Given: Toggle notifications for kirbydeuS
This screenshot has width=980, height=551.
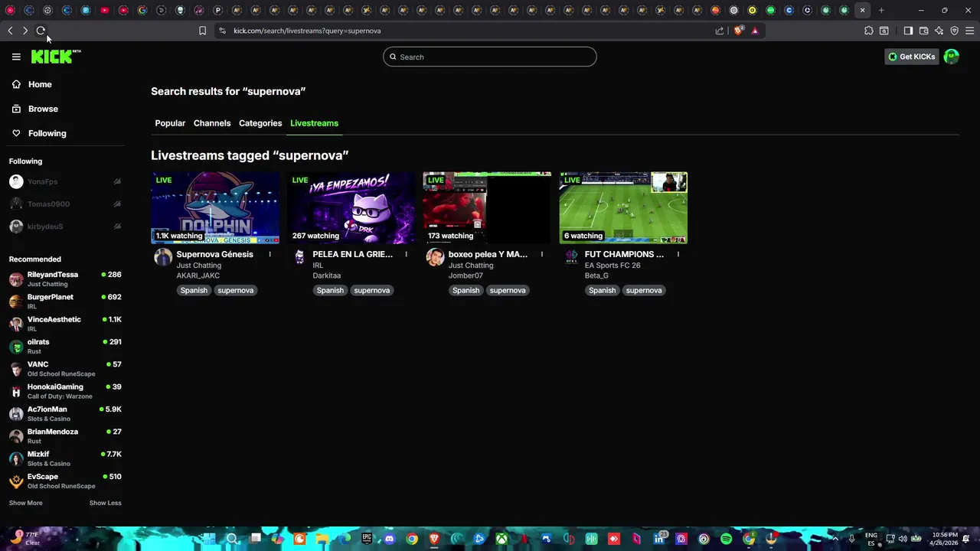Looking at the screenshot, I should click(x=117, y=227).
